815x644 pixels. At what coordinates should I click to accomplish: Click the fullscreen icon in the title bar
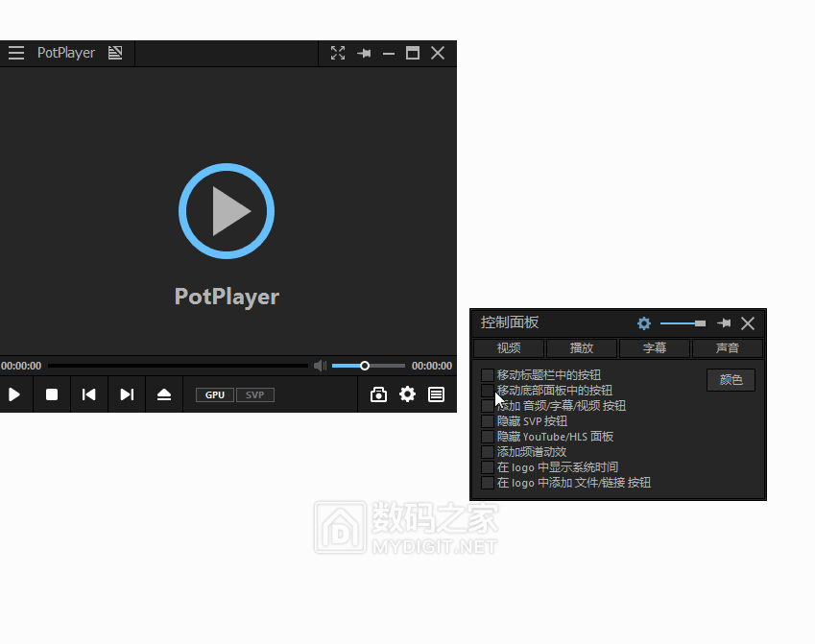click(x=338, y=53)
